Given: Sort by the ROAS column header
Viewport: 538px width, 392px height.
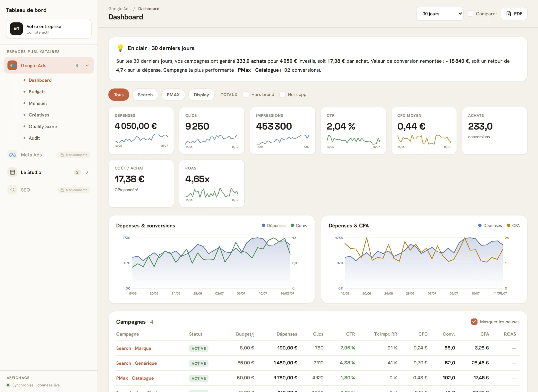Looking at the screenshot, I should (510, 334).
